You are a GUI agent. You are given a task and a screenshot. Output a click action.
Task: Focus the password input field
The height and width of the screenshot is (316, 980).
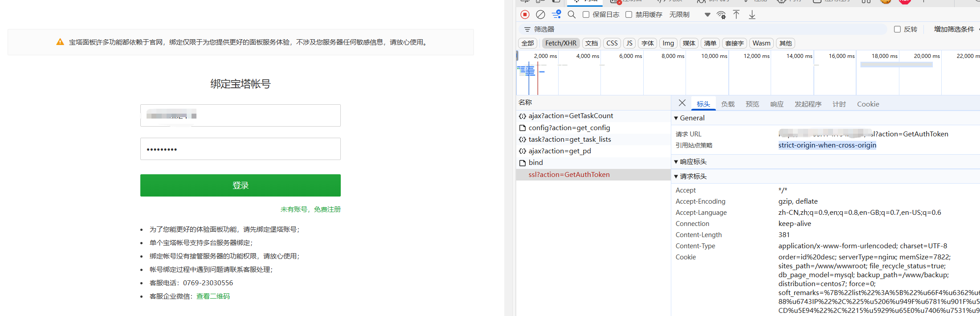241,149
